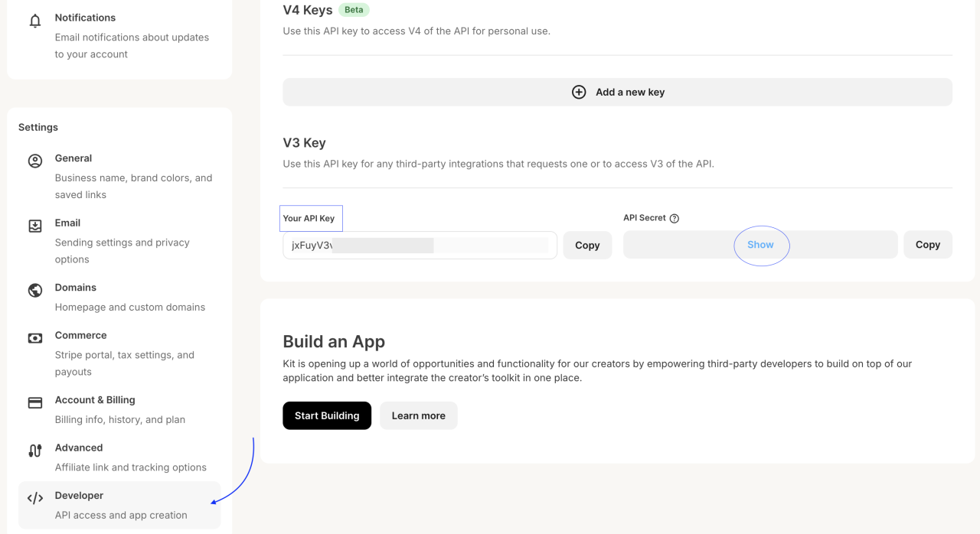Click the Domains globe icon

(35, 290)
